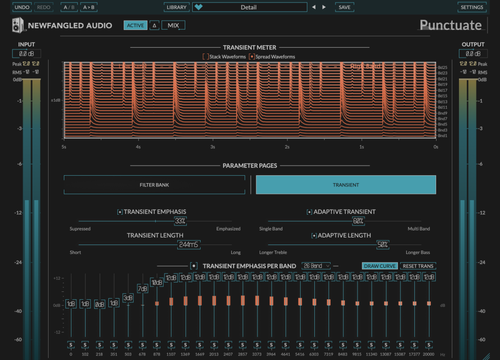Toggle the Adaptive Transient enable button
This screenshot has width=500, height=360.
click(309, 212)
